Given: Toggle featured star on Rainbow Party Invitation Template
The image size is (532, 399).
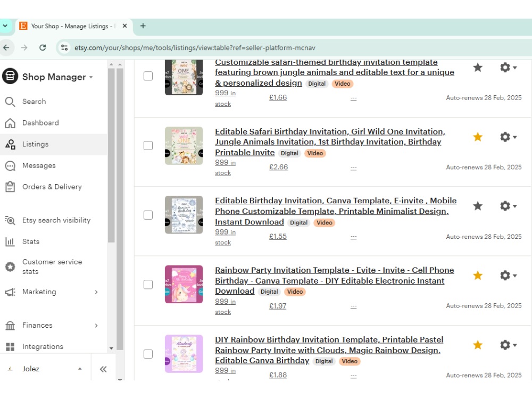Looking at the screenshot, I should [x=478, y=276].
